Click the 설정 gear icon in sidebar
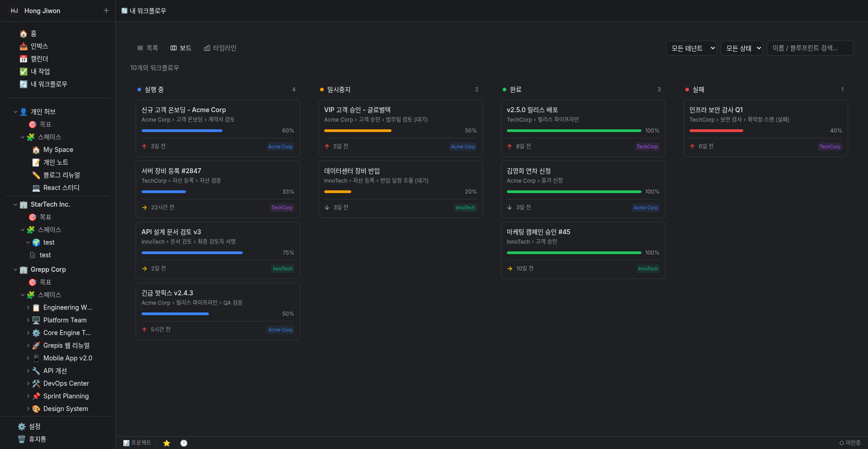868x449 pixels. point(22,426)
